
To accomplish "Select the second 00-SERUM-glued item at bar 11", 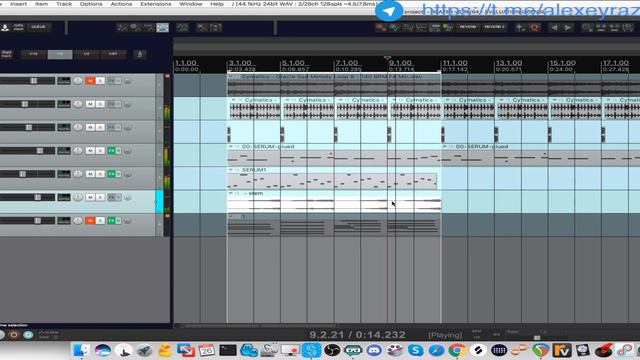I will click(540, 155).
